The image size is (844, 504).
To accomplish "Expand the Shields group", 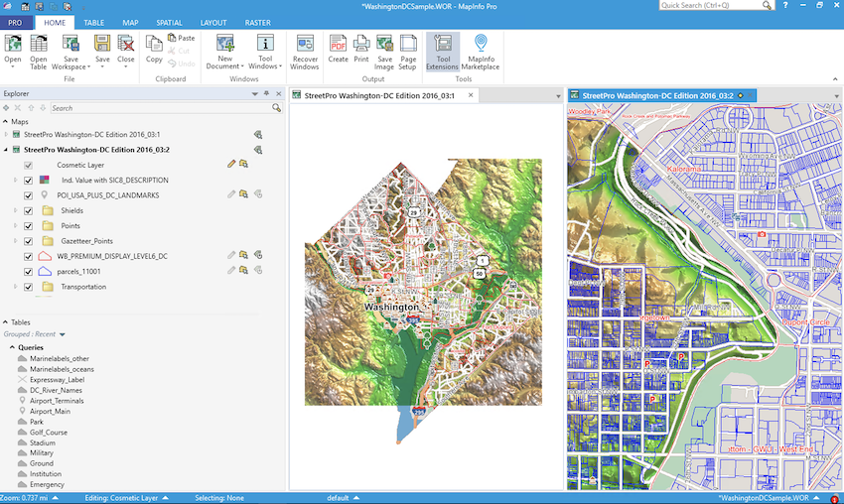I will [x=15, y=211].
